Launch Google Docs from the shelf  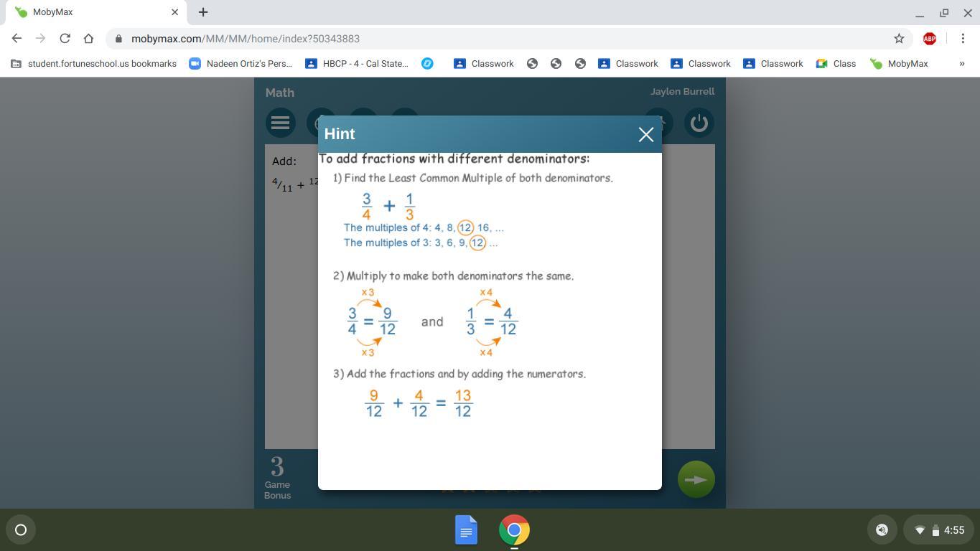tap(466, 530)
